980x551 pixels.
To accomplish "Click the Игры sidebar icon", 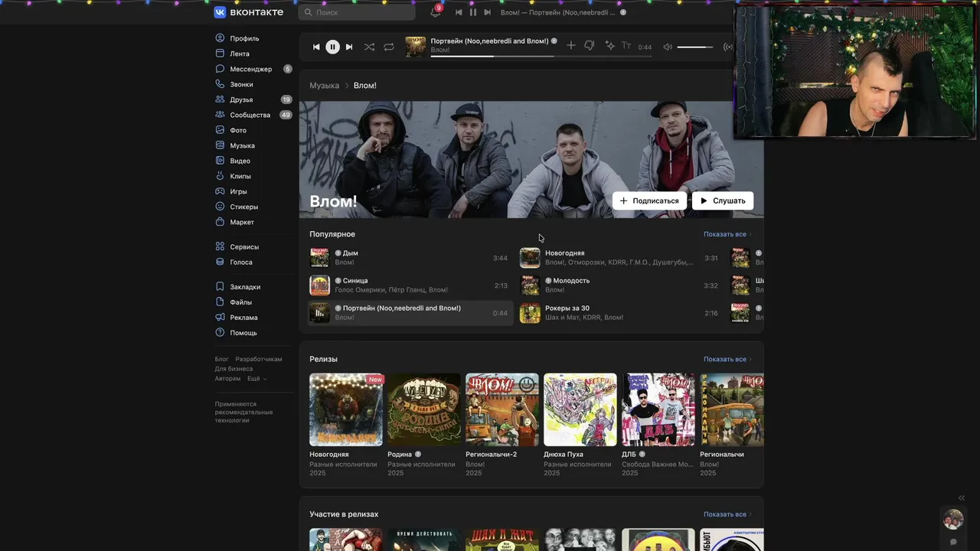I will click(220, 191).
